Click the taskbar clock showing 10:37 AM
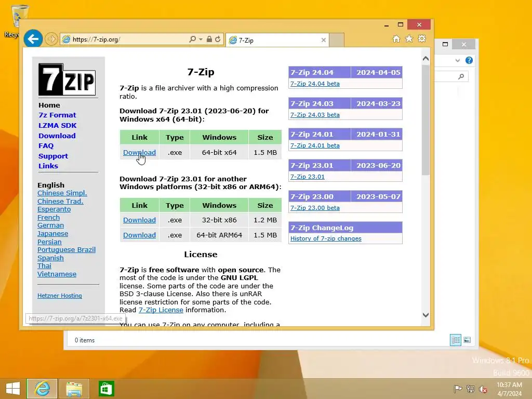 [x=509, y=389]
